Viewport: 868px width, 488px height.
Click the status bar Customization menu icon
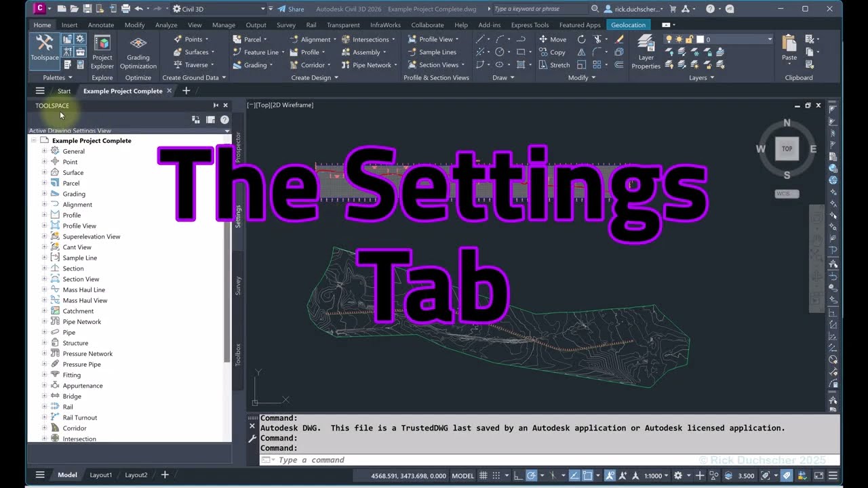pyautogui.click(x=833, y=475)
